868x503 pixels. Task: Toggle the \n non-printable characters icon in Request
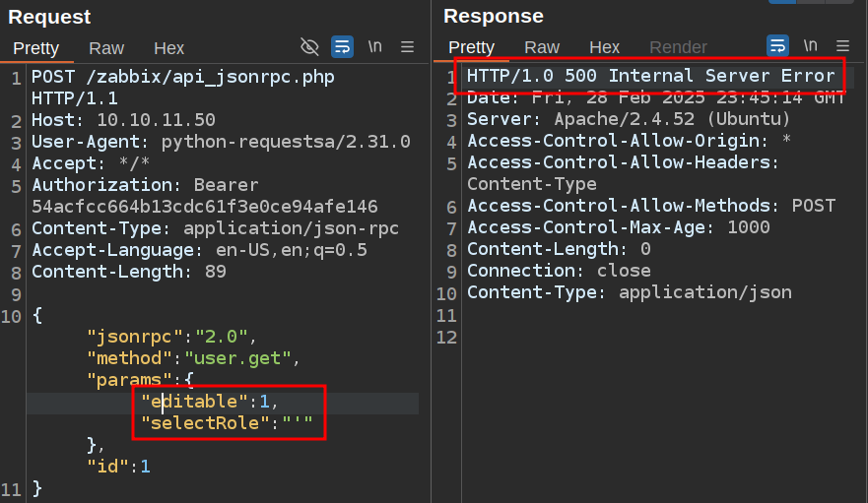click(375, 46)
